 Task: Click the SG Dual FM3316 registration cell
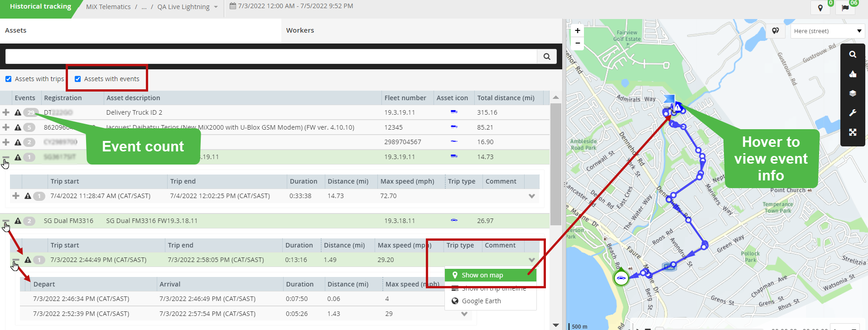click(68, 221)
